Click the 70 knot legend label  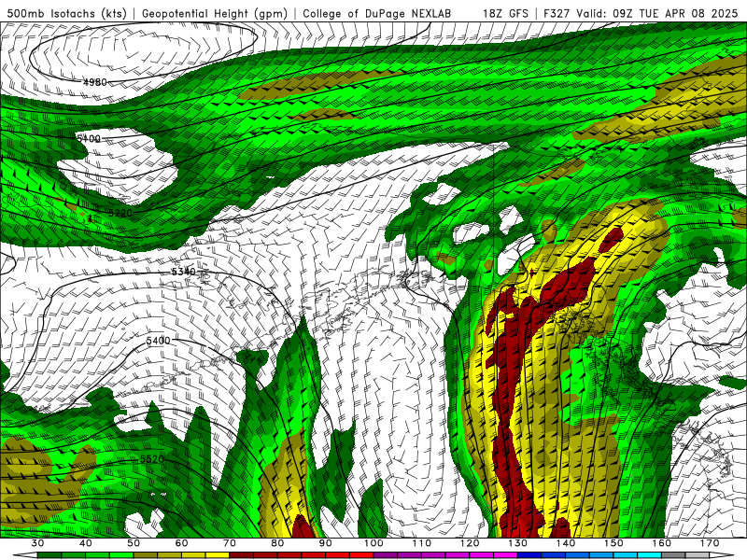pyautogui.click(x=230, y=543)
